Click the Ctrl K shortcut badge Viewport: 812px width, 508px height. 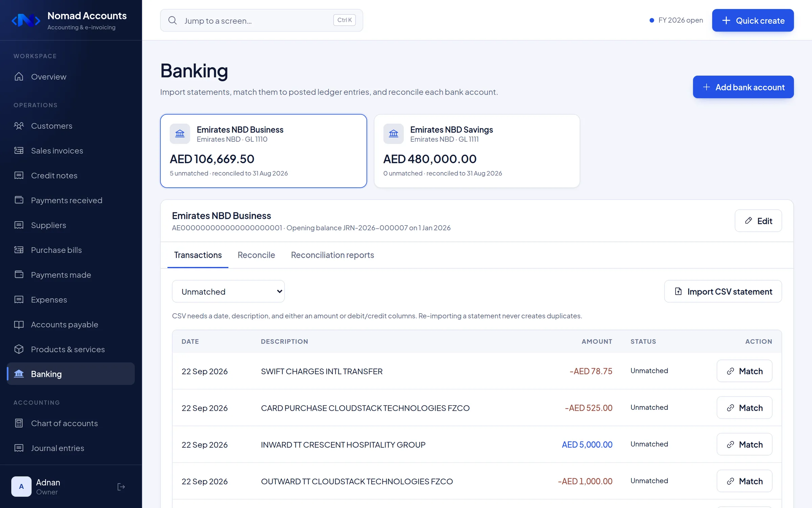tap(344, 20)
